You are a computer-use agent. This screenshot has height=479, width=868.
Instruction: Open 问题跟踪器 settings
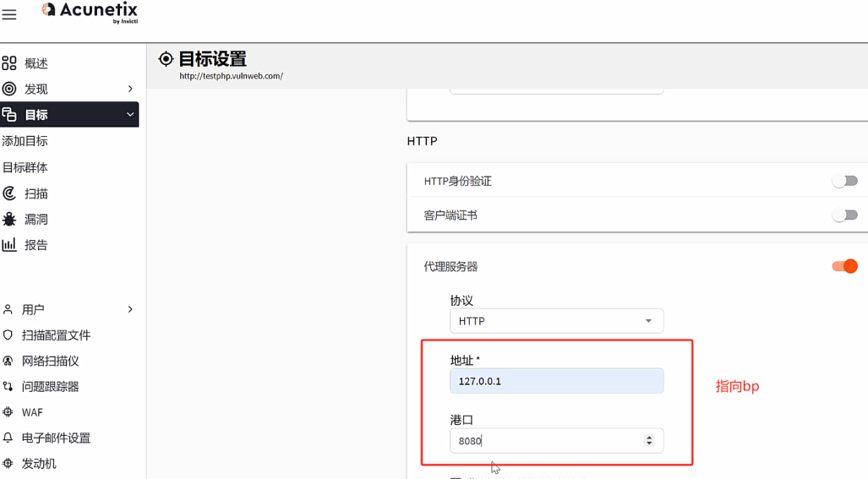51,387
